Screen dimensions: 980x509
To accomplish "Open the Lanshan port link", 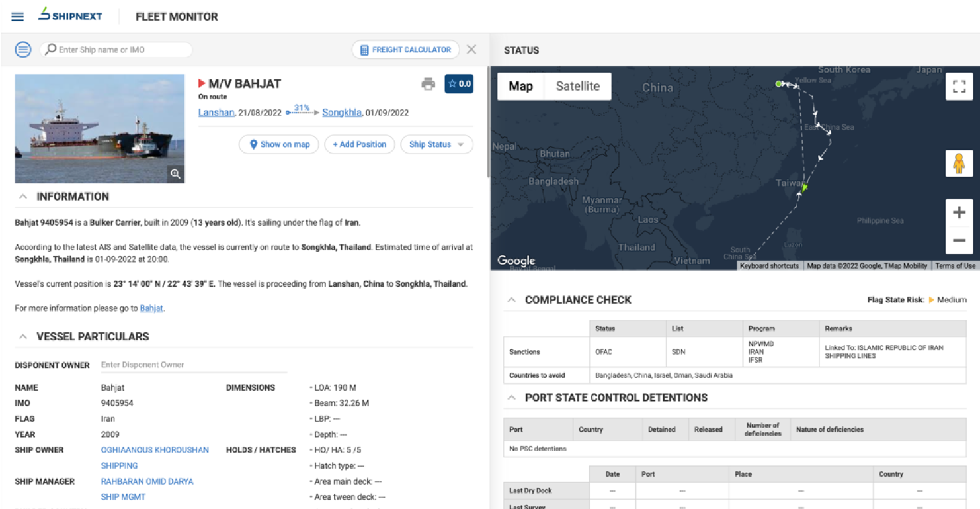I will [216, 113].
